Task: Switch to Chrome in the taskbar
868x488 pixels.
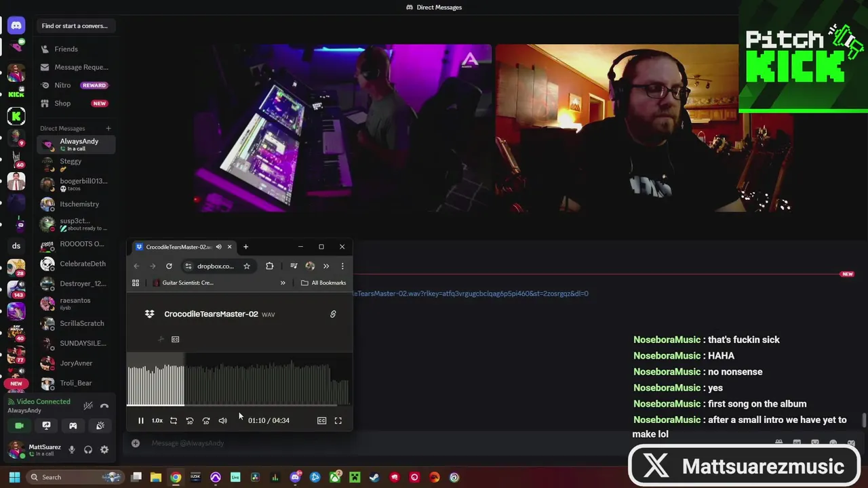Action: tap(176, 477)
